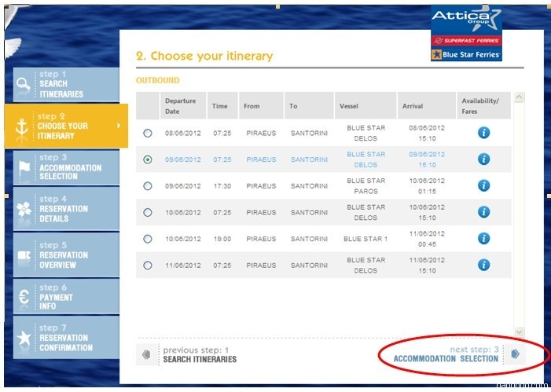This screenshot has width=551, height=392.
Task: Open fares info for 09/06/2012 07:25 sailing
Action: (x=483, y=159)
